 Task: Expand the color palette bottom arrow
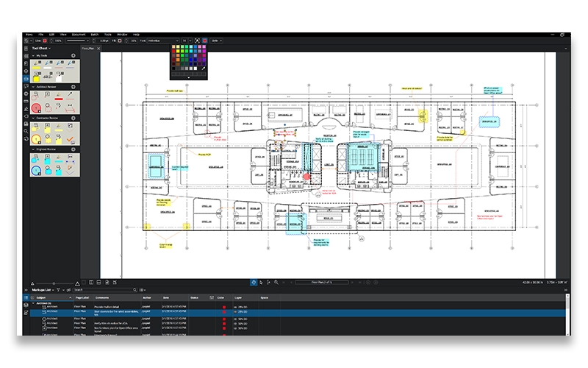click(189, 78)
